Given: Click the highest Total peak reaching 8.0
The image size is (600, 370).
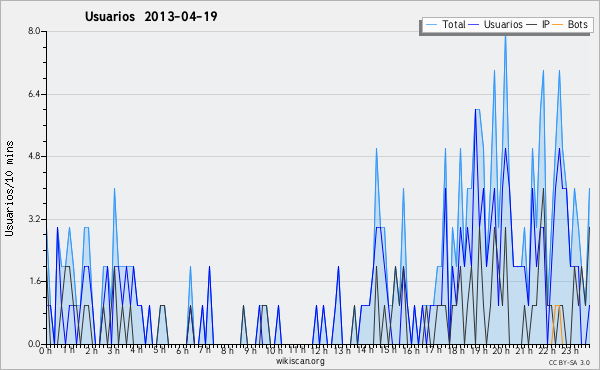Looking at the screenshot, I should pyautogui.click(x=505, y=36).
